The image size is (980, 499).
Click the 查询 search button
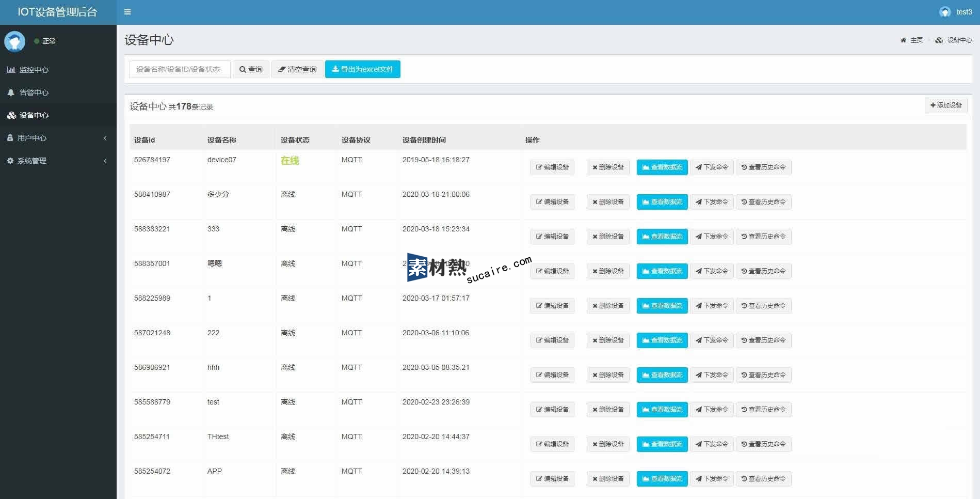(251, 69)
